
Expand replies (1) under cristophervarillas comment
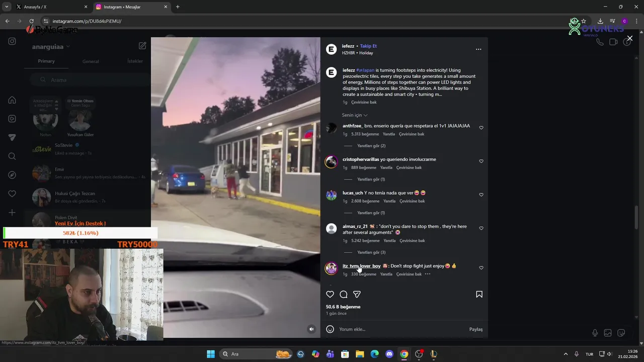(x=371, y=179)
